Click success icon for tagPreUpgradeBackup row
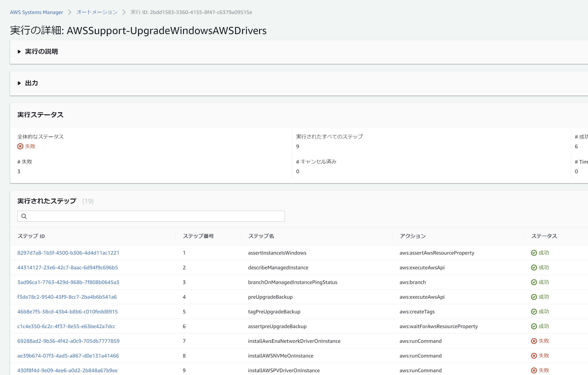This screenshot has height=375, width=588. point(534,312)
